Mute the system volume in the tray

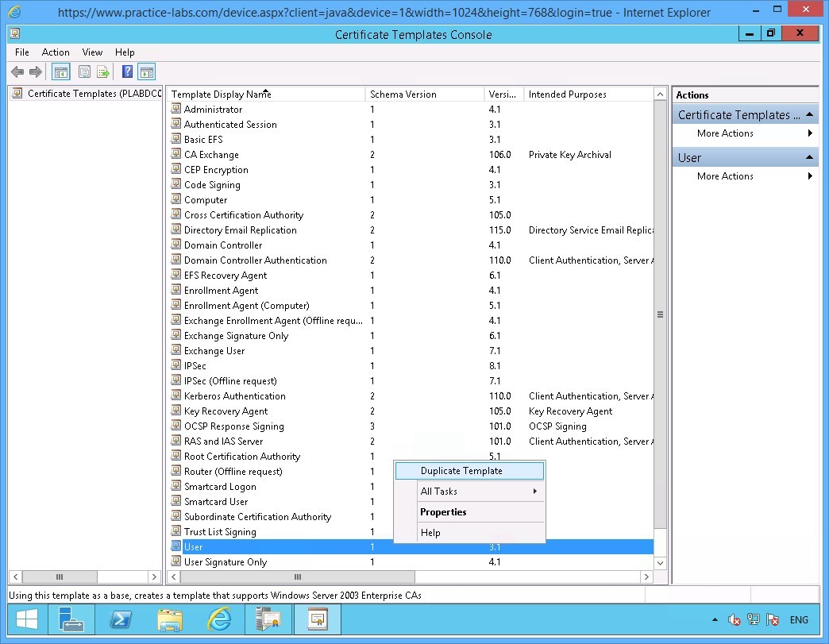pyautogui.click(x=735, y=620)
